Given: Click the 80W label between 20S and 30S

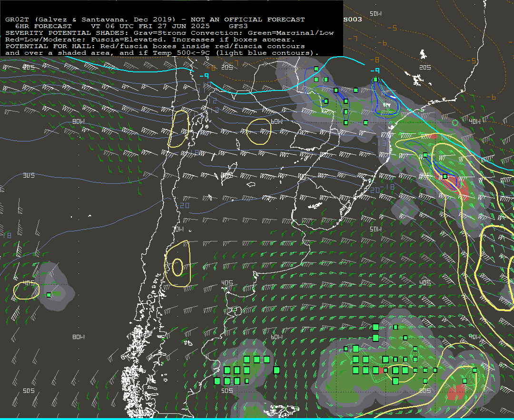Looking at the screenshot, I should 79,121.
